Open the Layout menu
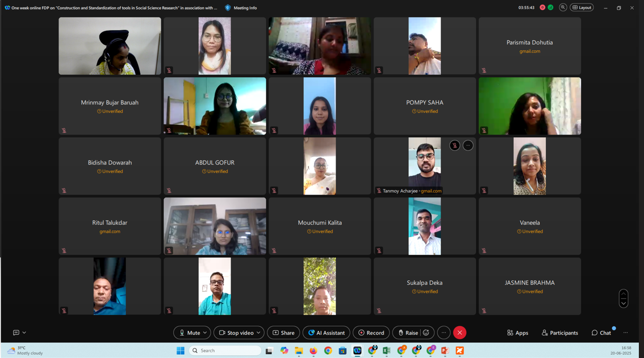644x358 pixels. pyautogui.click(x=582, y=7)
